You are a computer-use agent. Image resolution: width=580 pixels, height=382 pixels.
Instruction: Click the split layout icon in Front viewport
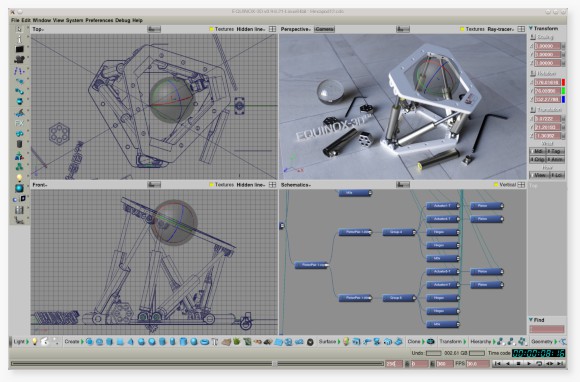pyautogui.click(x=272, y=185)
